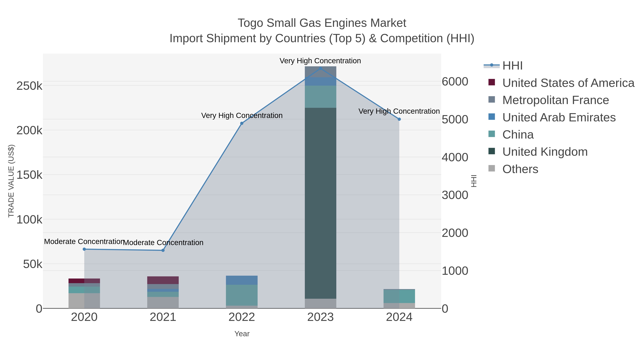Click the HHI right axis title
The height and width of the screenshot is (362, 644).
[x=474, y=181]
